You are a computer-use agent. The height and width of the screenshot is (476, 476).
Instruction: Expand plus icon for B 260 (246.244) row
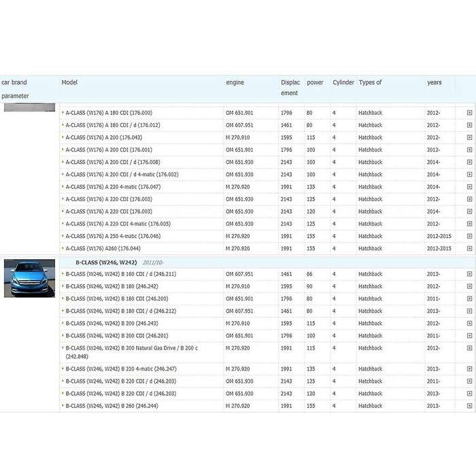point(469,406)
